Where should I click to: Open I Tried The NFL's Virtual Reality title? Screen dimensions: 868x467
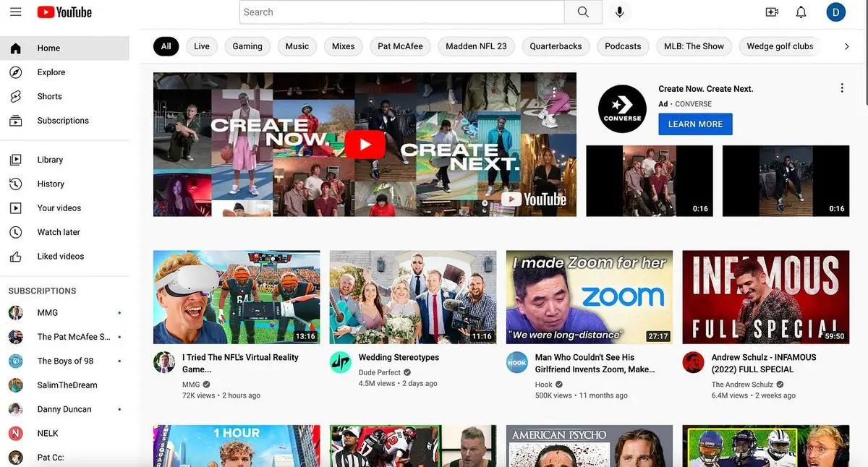coord(240,364)
